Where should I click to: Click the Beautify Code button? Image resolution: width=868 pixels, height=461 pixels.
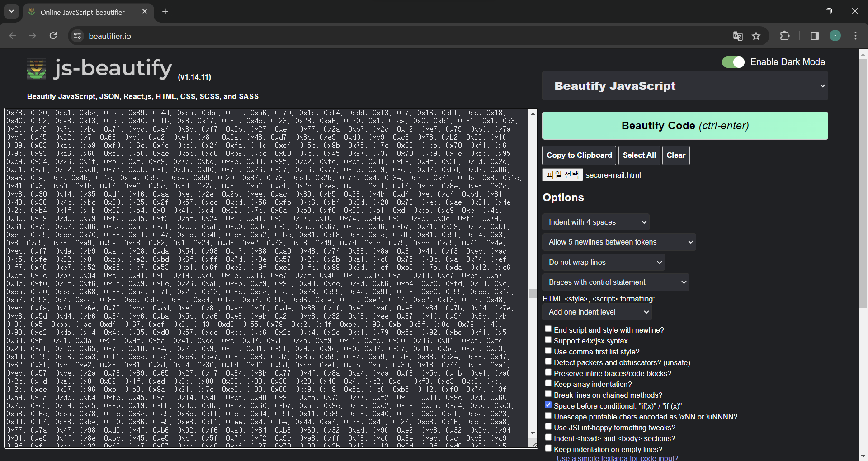click(685, 126)
